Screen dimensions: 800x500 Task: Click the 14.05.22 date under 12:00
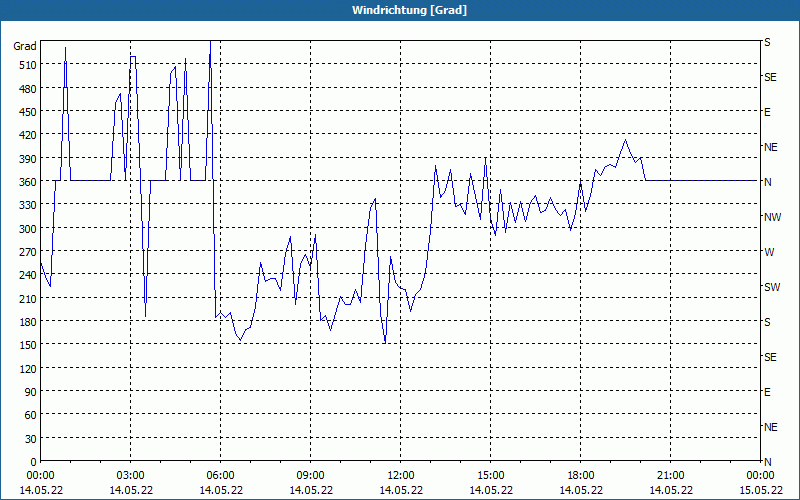[x=401, y=490]
